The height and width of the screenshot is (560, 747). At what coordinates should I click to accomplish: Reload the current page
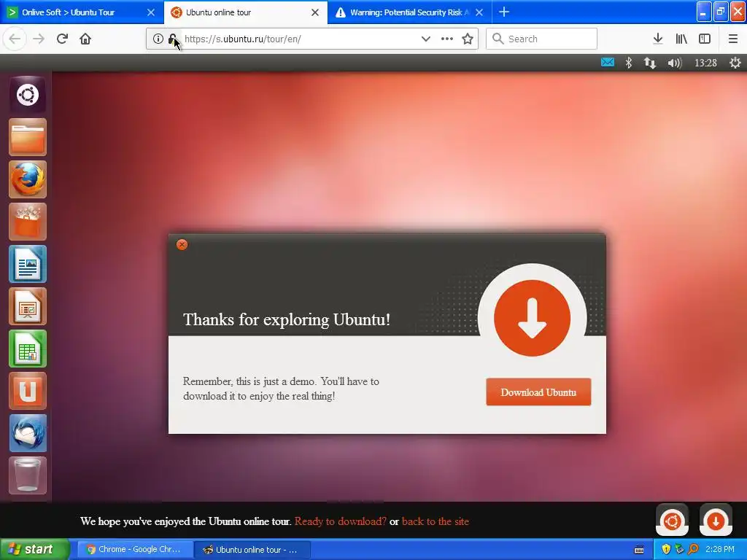(x=62, y=39)
